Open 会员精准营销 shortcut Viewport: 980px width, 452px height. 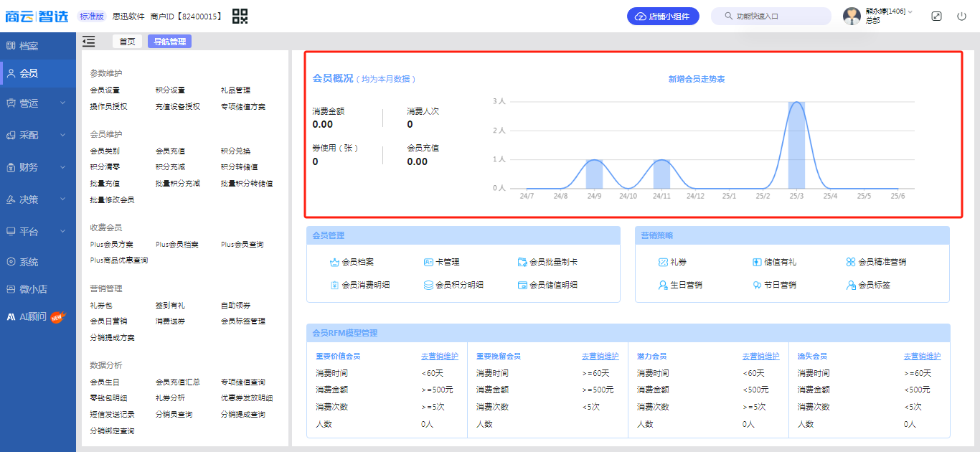[x=876, y=262]
